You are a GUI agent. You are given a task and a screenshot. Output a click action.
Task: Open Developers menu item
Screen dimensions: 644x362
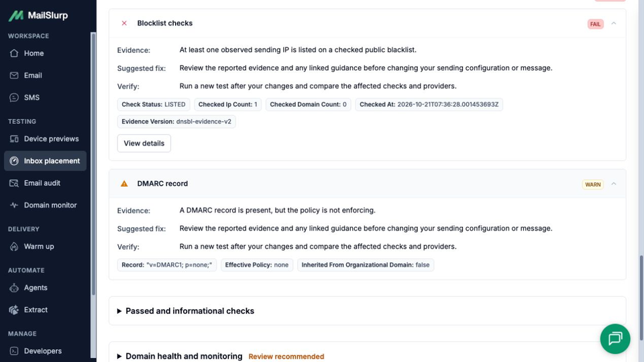point(45,351)
